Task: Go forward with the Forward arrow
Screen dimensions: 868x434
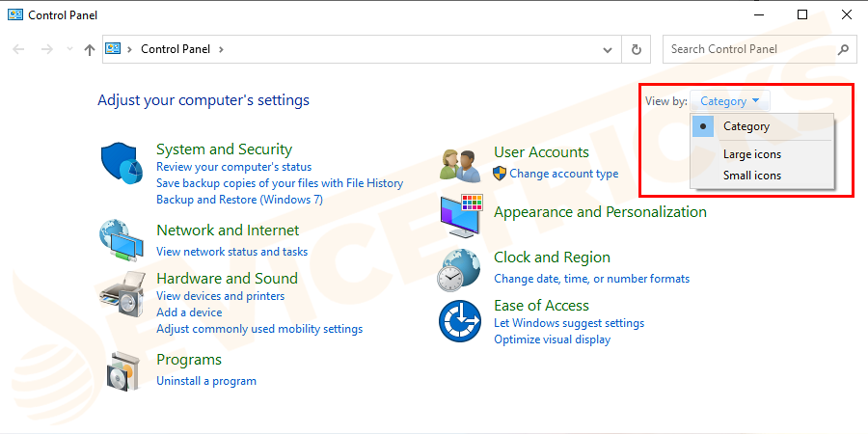Action: 47,49
